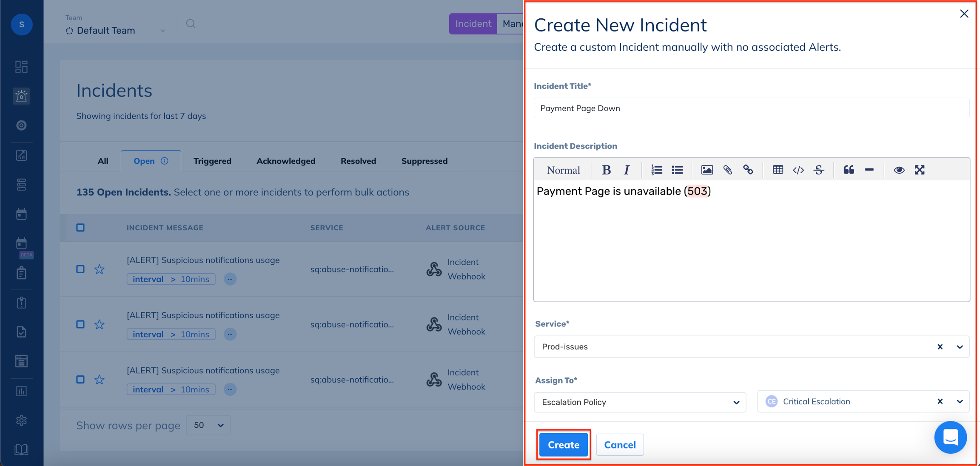
Task: Click into the Incident Description text area
Action: pyautogui.click(x=752, y=241)
